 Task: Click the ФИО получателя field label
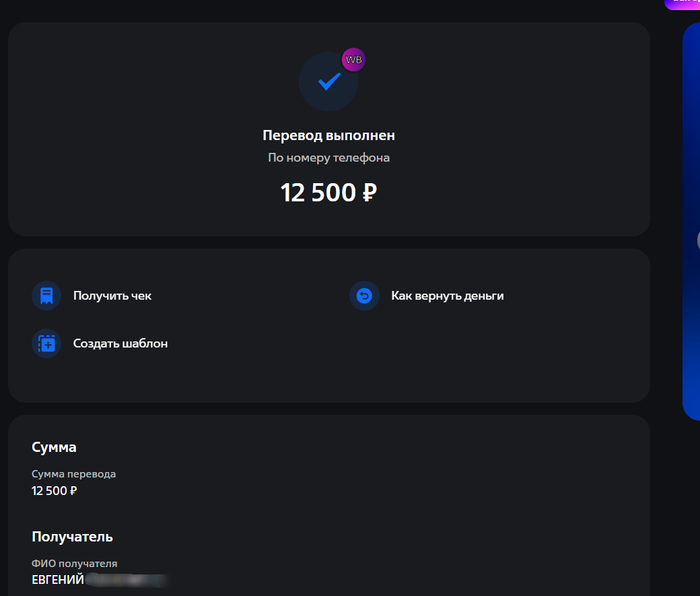point(74,564)
